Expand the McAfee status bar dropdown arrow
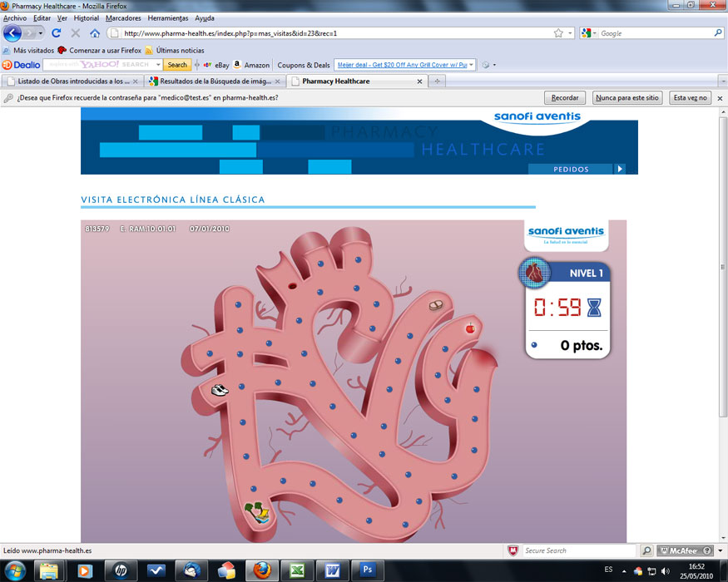The height and width of the screenshot is (582, 728). [720, 551]
